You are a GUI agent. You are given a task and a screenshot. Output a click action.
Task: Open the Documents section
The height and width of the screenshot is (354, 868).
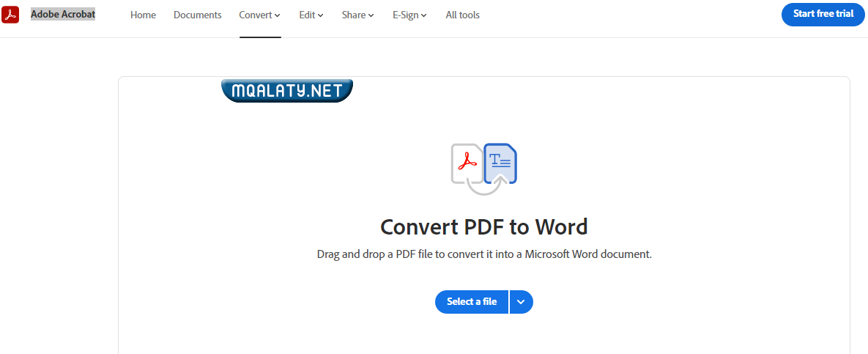(x=198, y=15)
